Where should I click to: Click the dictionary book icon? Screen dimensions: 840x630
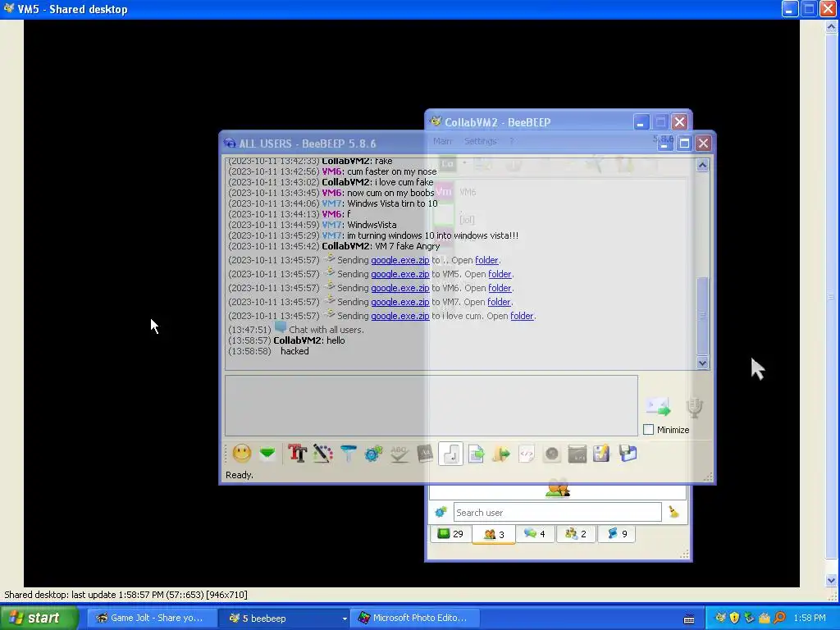point(424,454)
